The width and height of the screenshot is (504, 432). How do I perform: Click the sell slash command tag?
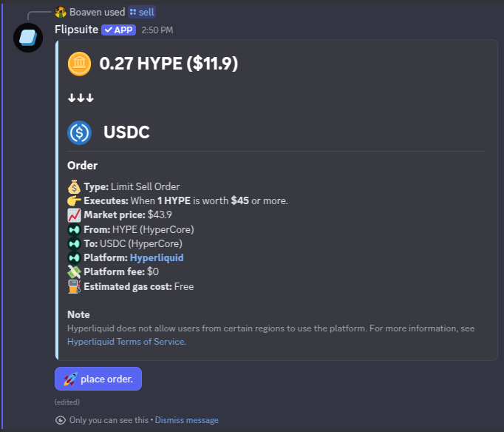[142, 13]
